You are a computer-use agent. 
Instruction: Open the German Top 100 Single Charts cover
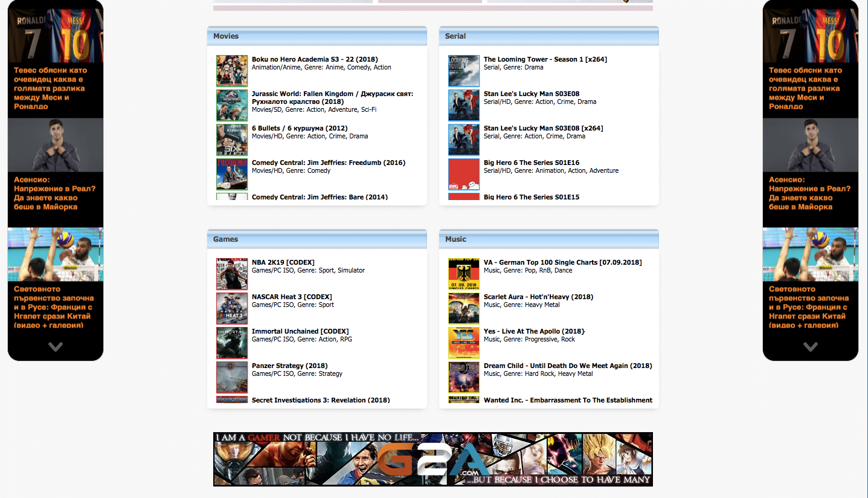tap(464, 274)
